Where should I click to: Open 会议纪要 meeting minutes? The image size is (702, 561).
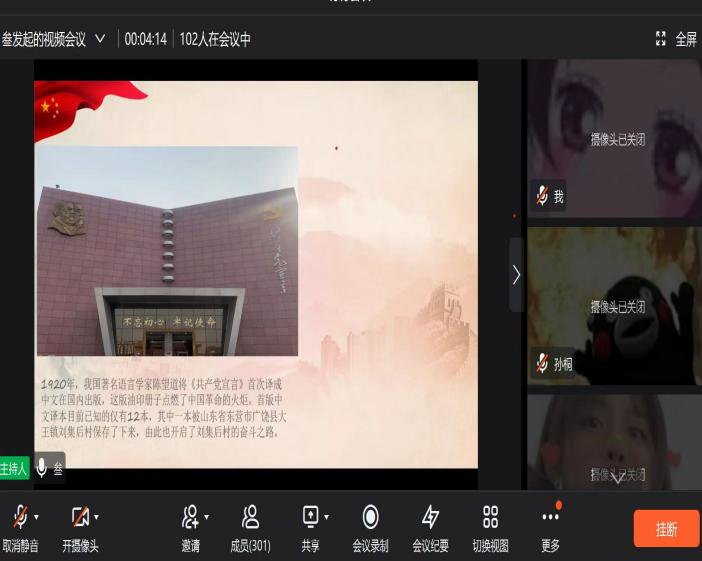coord(430,517)
